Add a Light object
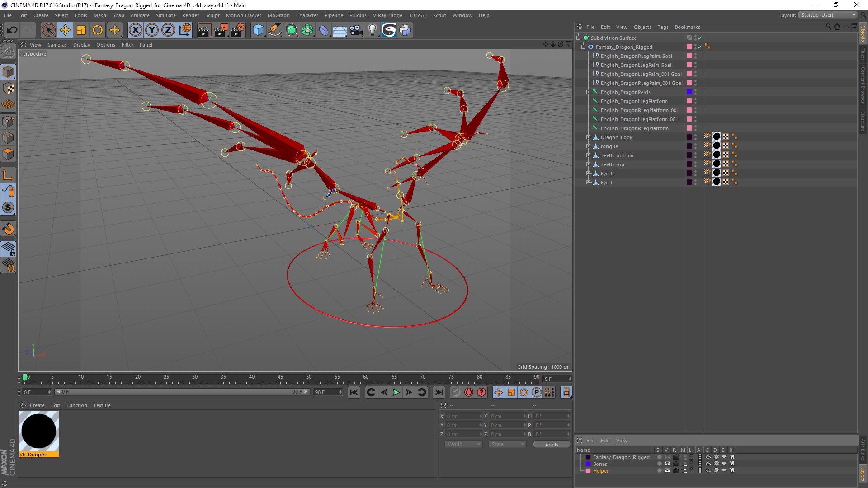 pyautogui.click(x=372, y=30)
